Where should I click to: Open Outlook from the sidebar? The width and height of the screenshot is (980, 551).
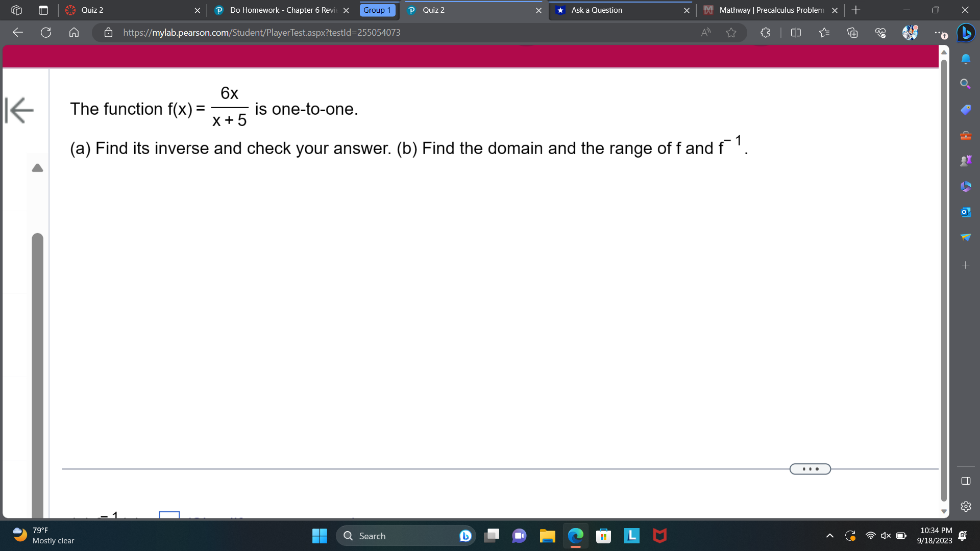tap(966, 211)
